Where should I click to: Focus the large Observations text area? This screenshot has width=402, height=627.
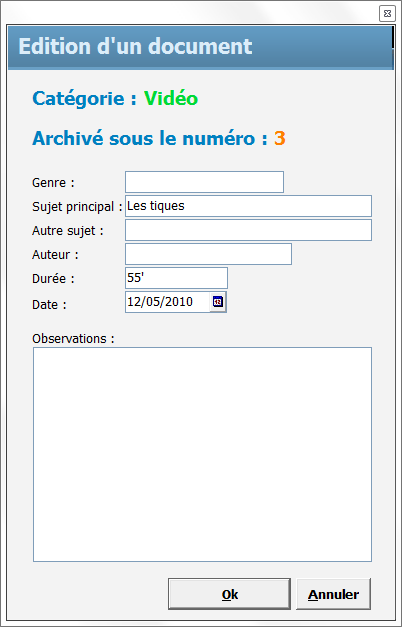pyautogui.click(x=202, y=455)
